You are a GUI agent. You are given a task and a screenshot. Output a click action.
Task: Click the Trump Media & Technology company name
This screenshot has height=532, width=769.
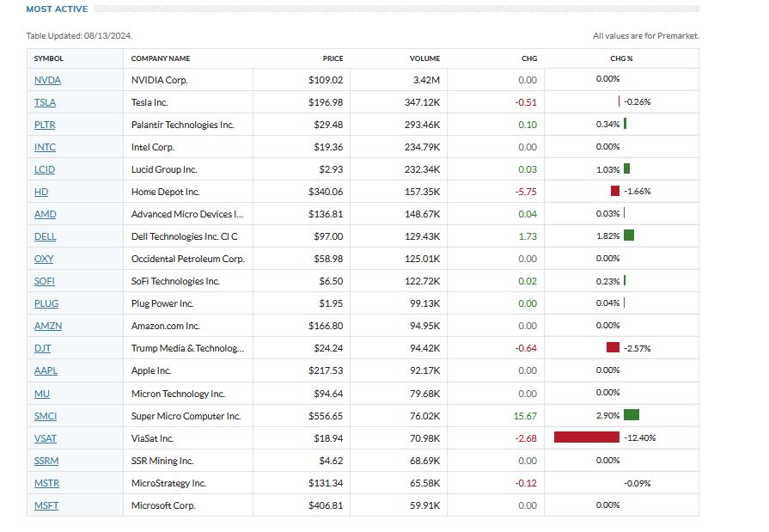pyautogui.click(x=187, y=348)
